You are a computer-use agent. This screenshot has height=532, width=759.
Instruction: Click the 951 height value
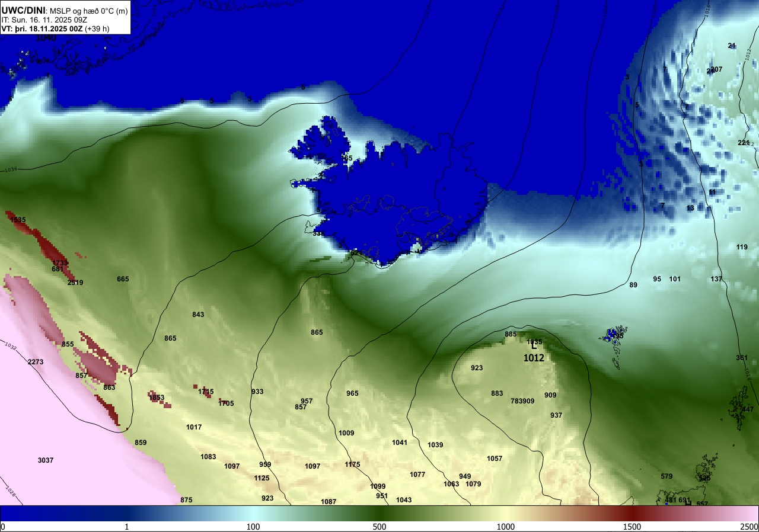pos(382,496)
